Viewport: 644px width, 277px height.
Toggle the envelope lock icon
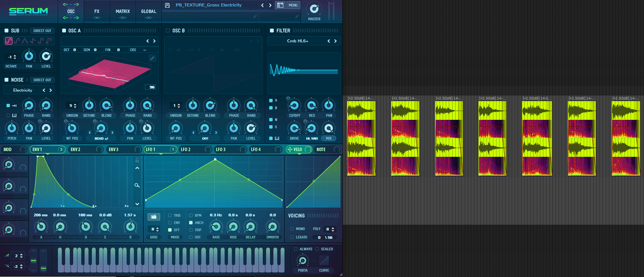[x=137, y=160]
